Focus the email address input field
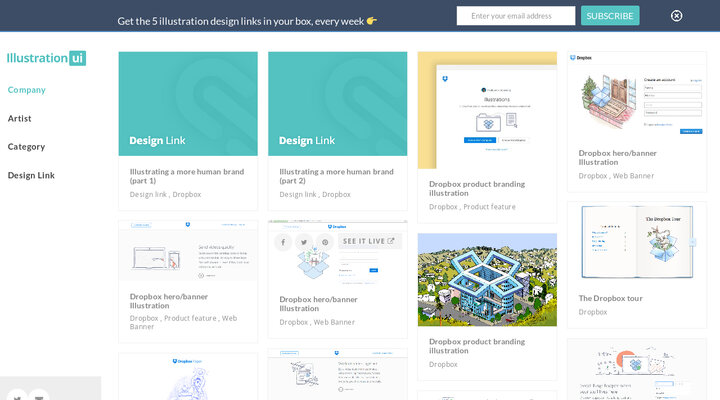The width and height of the screenshot is (720, 400). pyautogui.click(x=516, y=16)
